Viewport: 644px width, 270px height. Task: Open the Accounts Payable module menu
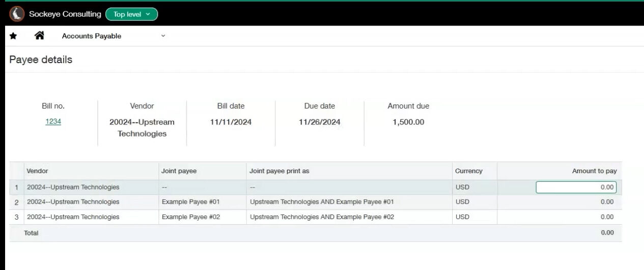[x=92, y=36]
